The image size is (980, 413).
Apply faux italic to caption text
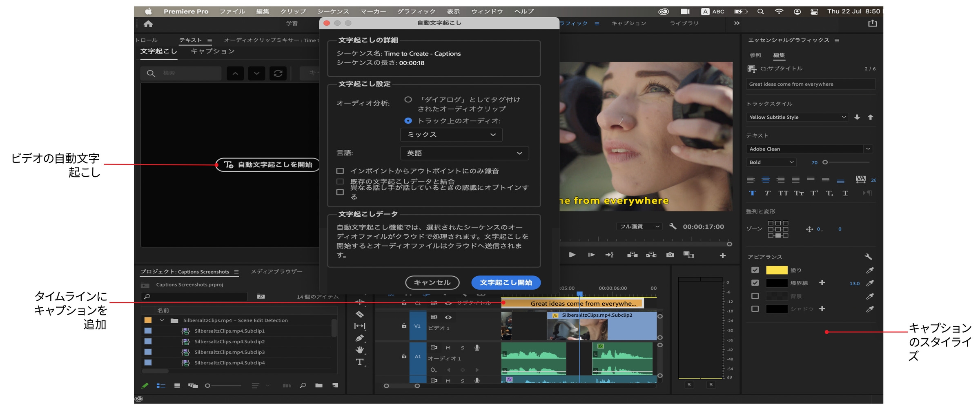click(767, 193)
